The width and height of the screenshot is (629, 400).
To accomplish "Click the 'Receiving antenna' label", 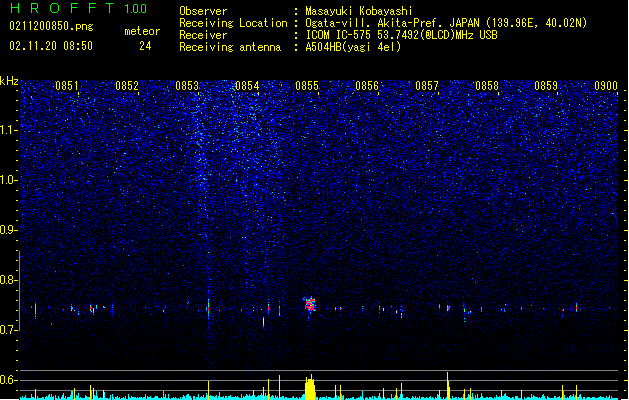I will (230, 47).
